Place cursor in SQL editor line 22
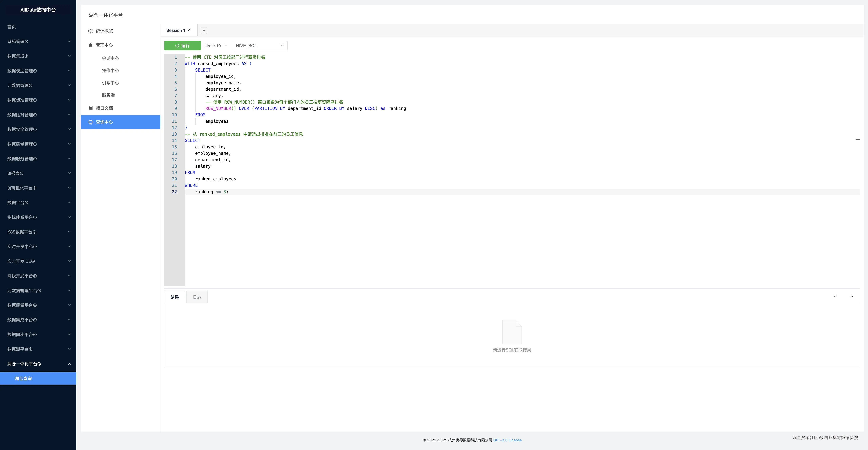Screen dimensions: 868x450 coord(522,192)
